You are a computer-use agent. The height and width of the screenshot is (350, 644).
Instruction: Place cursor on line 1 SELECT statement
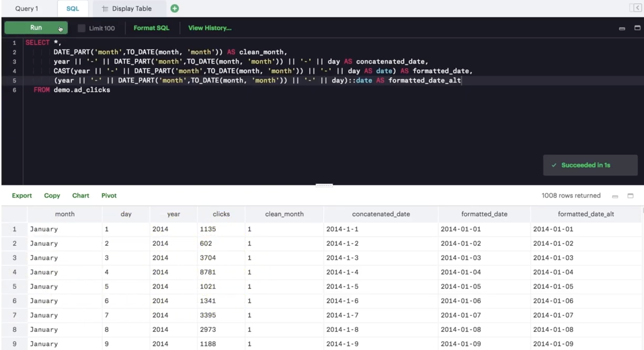tap(43, 42)
